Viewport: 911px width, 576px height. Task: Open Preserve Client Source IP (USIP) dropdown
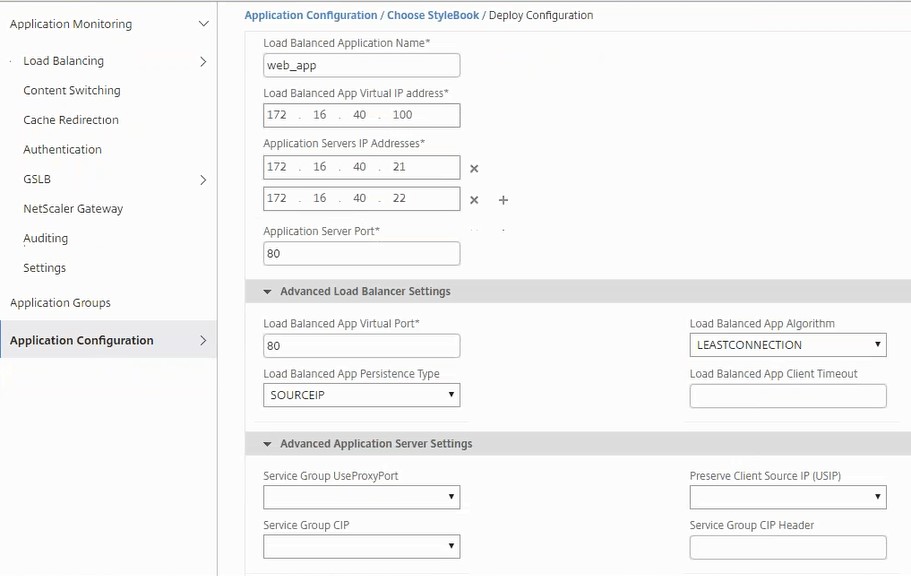pos(788,497)
